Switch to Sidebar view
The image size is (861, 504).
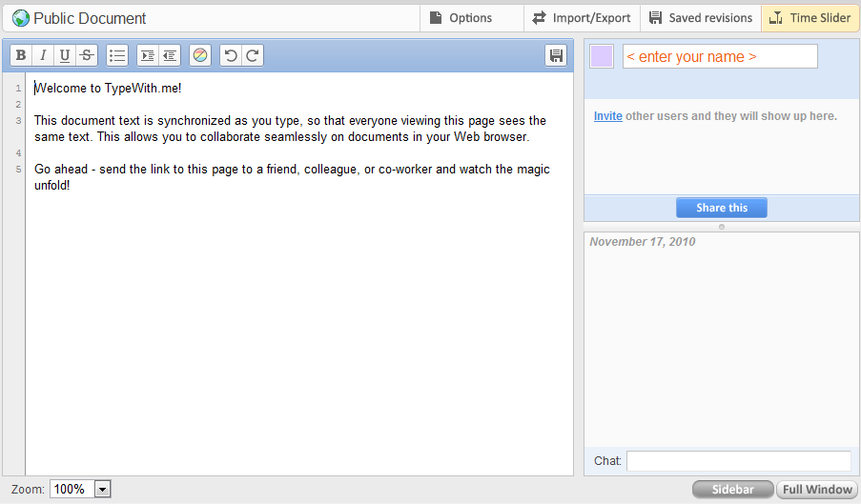[733, 490]
